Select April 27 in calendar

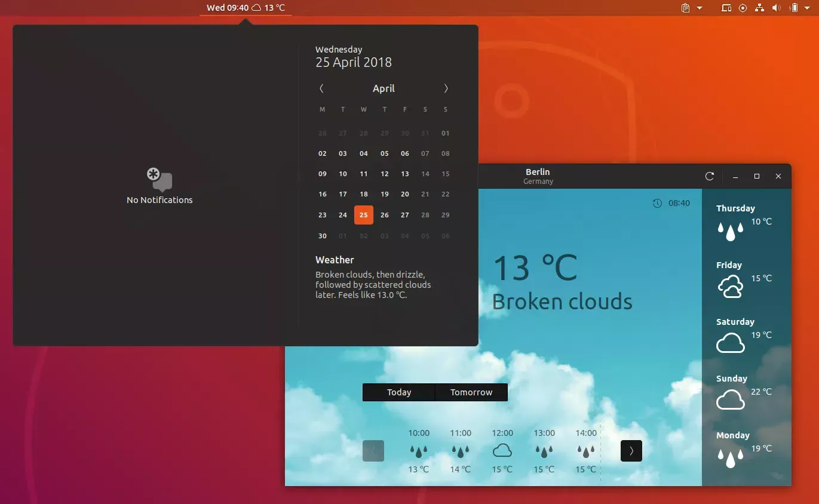point(405,215)
